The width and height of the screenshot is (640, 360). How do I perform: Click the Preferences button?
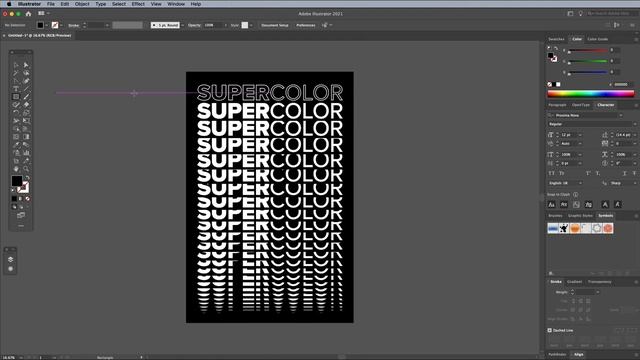pos(306,25)
